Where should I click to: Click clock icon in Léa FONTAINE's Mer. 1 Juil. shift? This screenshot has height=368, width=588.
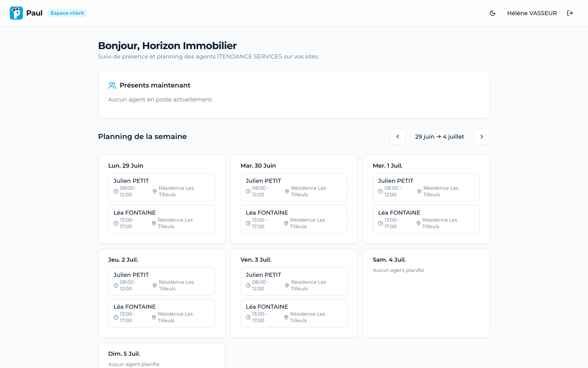click(x=380, y=223)
